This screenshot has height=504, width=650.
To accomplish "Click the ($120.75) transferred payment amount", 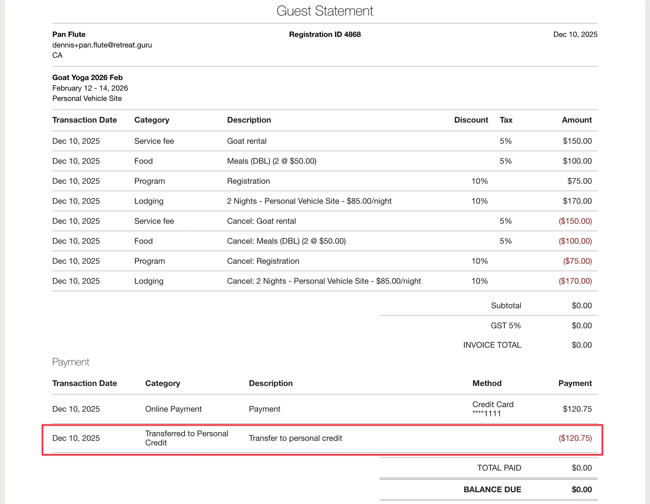I will tap(574, 438).
